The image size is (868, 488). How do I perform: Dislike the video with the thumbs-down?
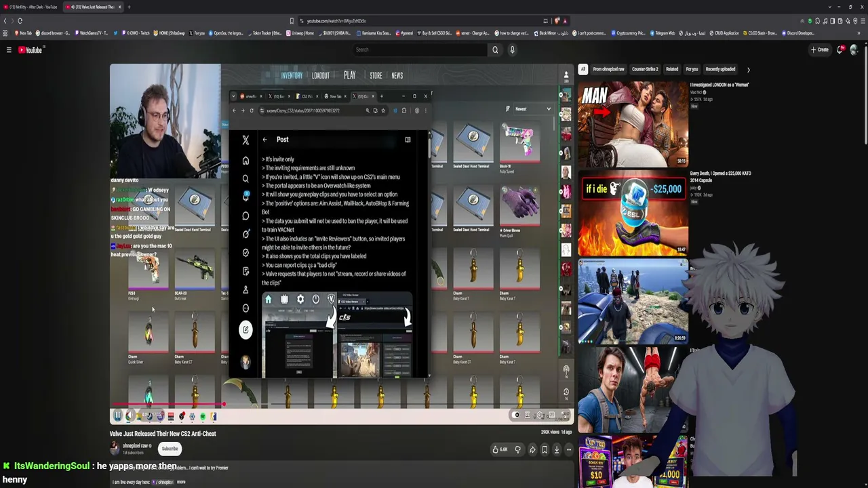pos(518,449)
